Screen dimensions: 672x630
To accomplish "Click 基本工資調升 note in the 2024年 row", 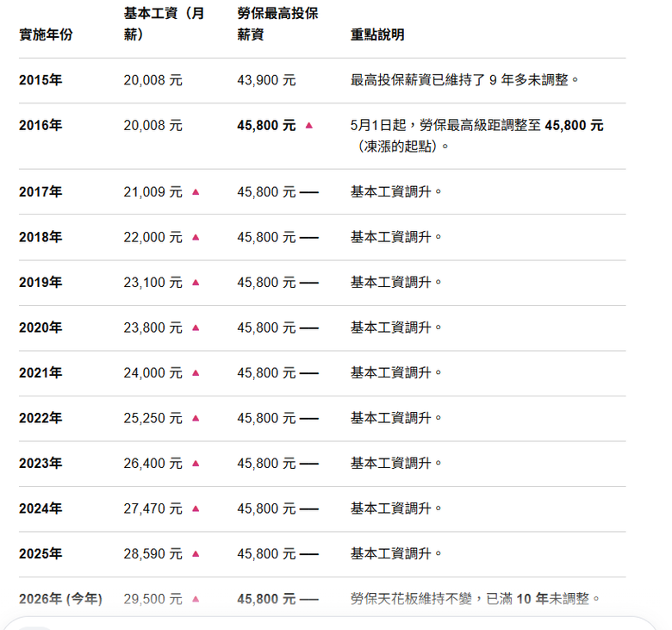I will (395, 508).
